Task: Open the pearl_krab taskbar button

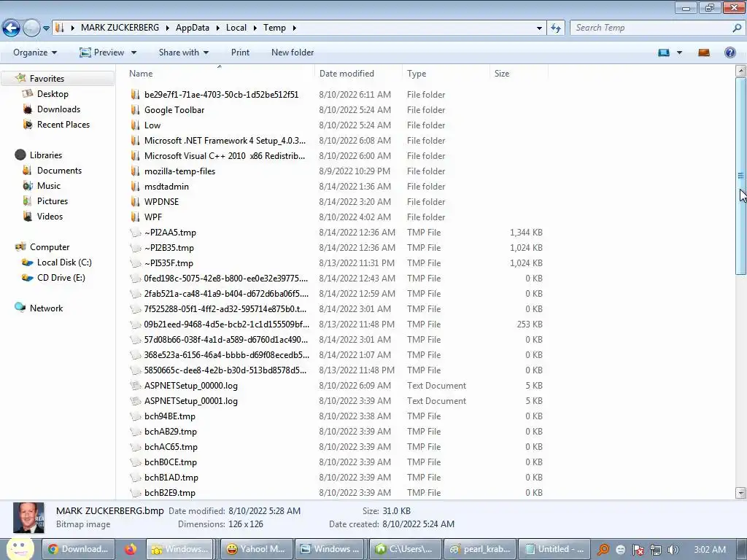Action: (x=480, y=549)
